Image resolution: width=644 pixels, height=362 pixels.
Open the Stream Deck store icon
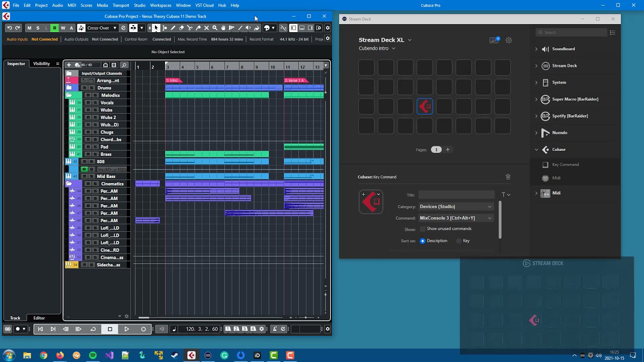coord(495,40)
